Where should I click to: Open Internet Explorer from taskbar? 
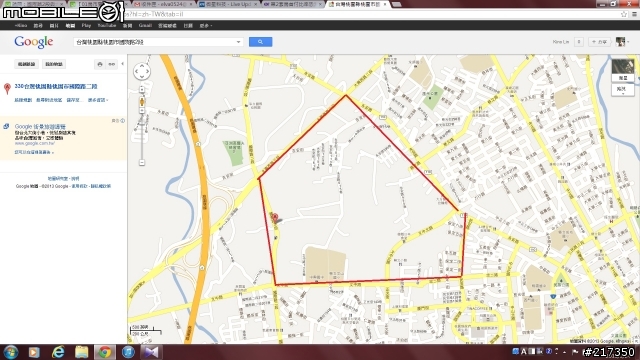point(58,352)
